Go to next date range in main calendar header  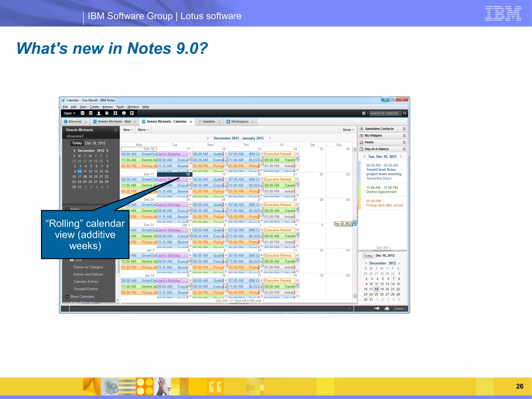click(270, 138)
